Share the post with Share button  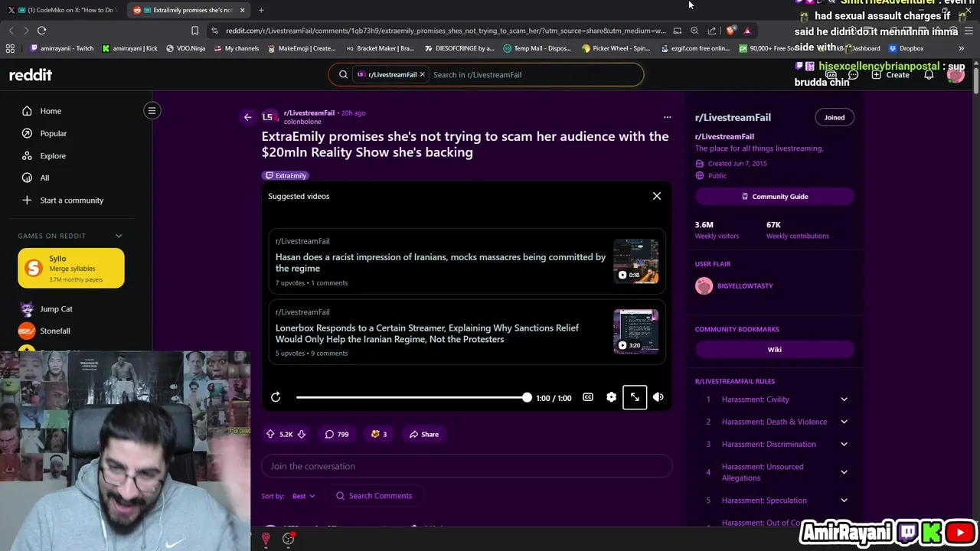tap(423, 434)
